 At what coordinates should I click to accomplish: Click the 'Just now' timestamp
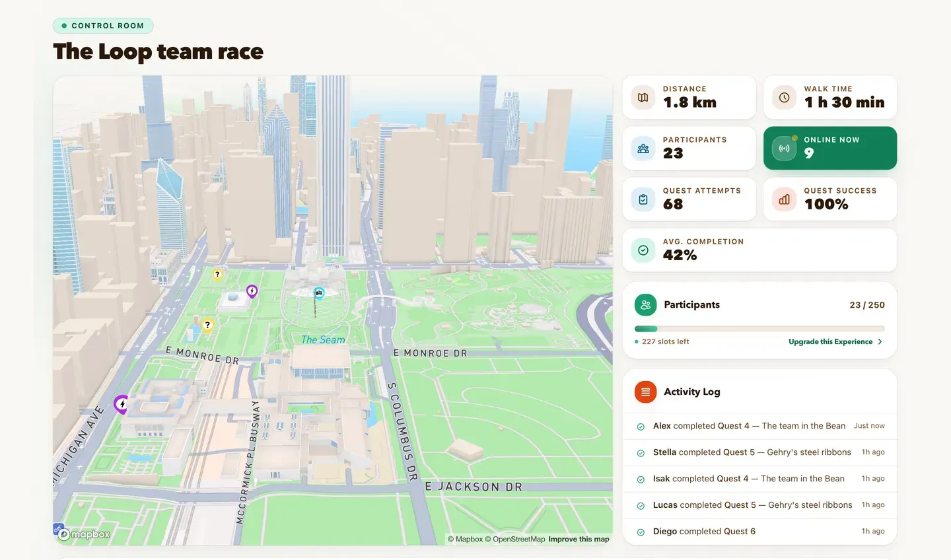869,426
